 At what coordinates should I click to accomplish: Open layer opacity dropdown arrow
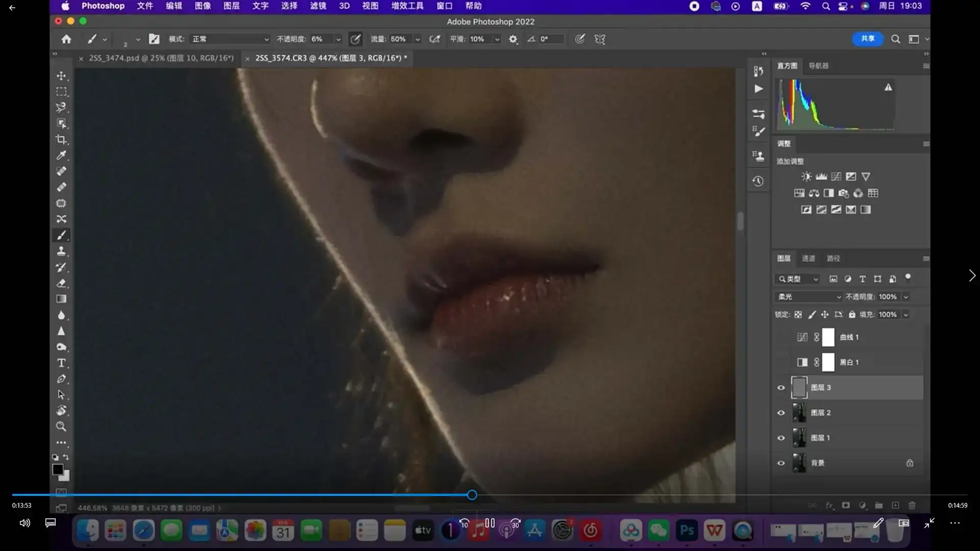click(906, 297)
